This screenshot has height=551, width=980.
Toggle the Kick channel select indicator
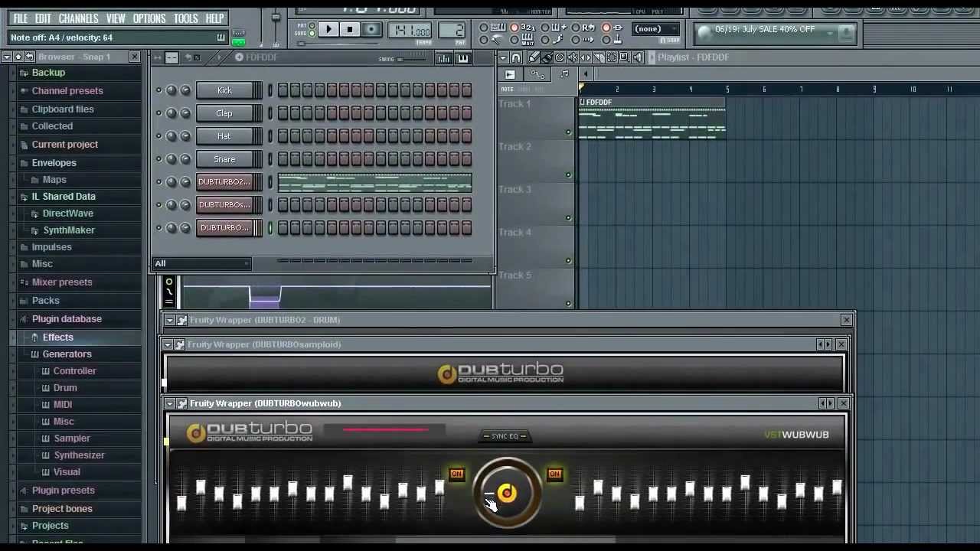tap(269, 90)
